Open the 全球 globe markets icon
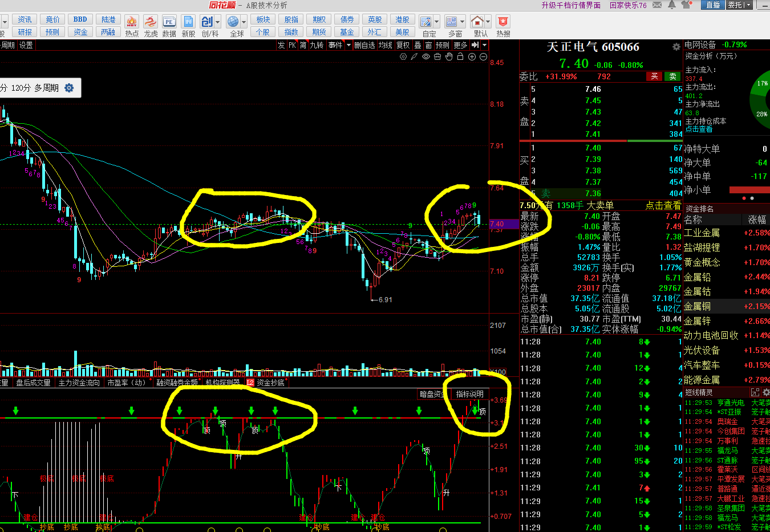This screenshot has width=770, height=532. pos(233,22)
